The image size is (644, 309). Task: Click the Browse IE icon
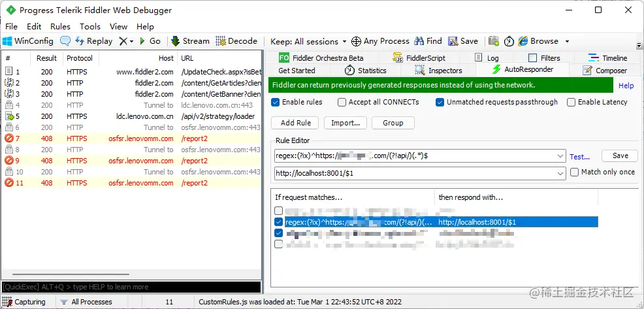click(523, 41)
